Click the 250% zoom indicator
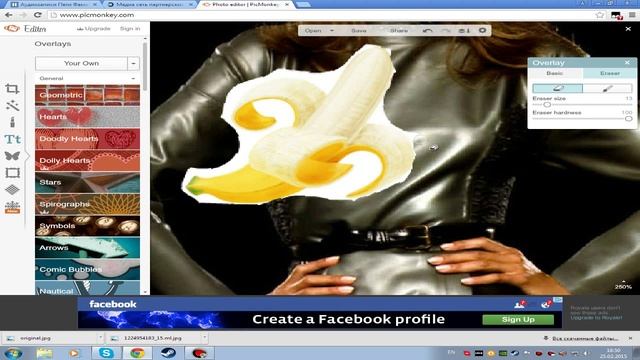This screenshot has width=640, height=360. pyautogui.click(x=623, y=287)
